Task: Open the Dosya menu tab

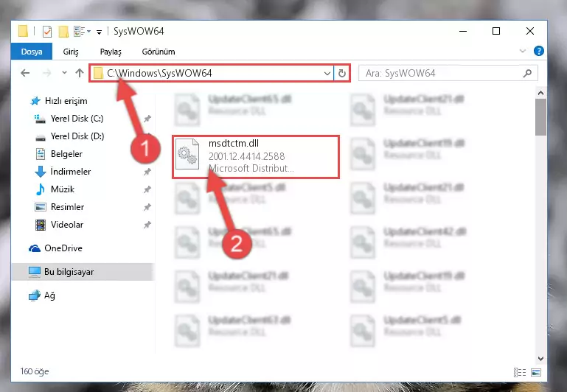Action: click(32, 52)
